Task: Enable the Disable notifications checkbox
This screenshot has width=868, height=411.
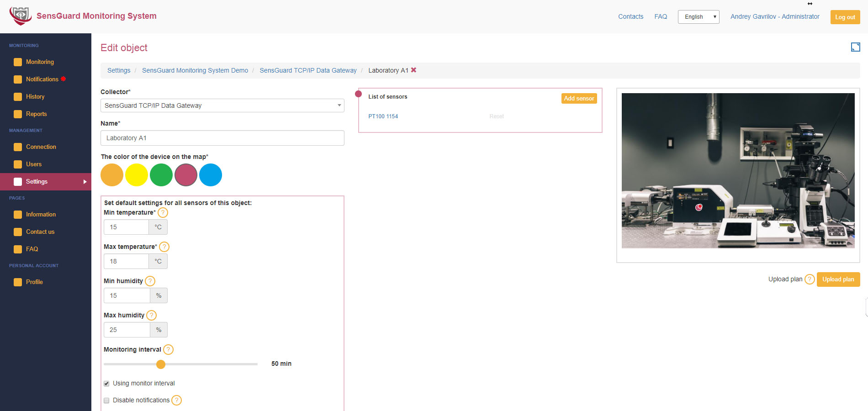Action: 106,400
